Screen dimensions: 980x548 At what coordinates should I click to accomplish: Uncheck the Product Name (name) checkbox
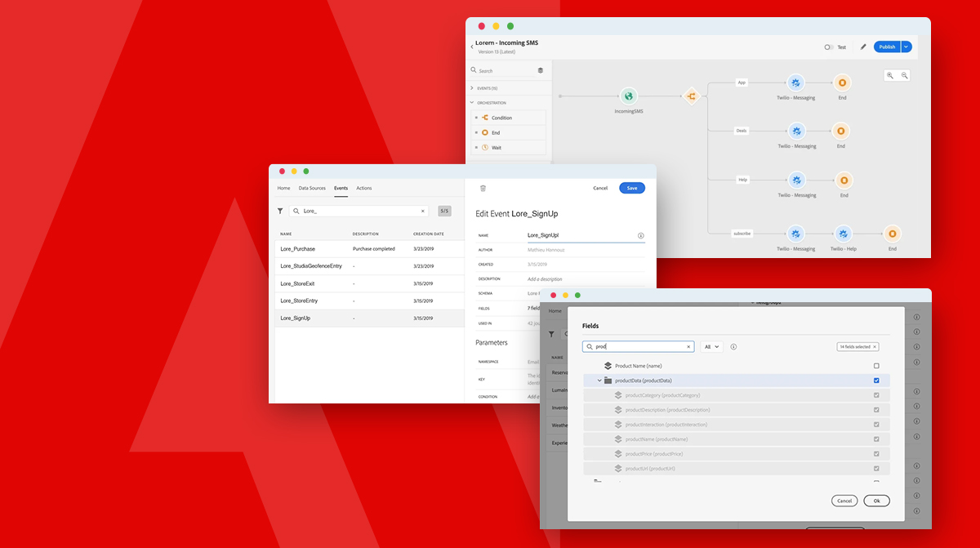tap(878, 366)
